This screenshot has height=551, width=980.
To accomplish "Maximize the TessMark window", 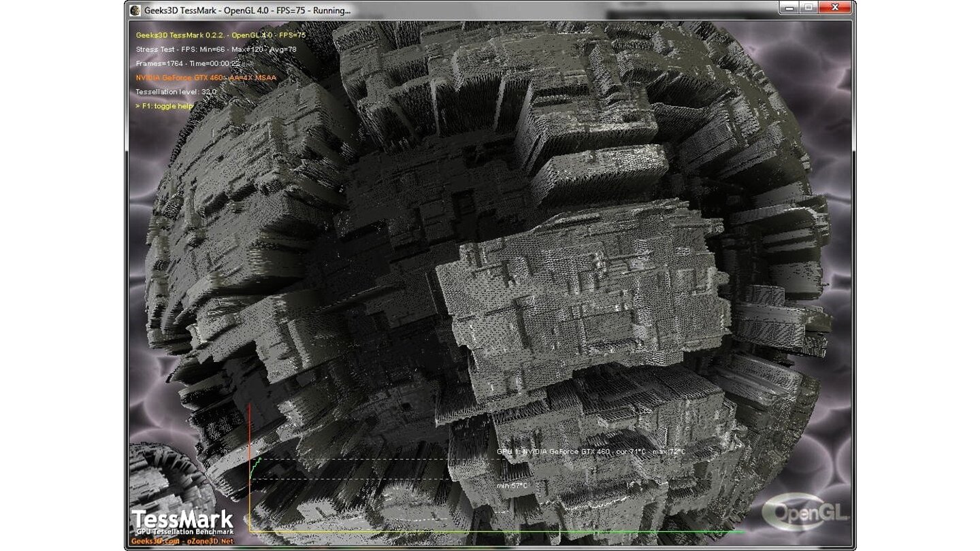I will (808, 7).
